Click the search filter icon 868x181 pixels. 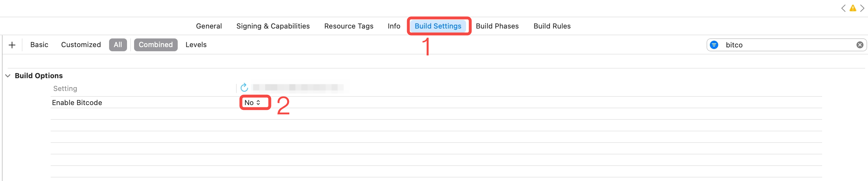(714, 45)
